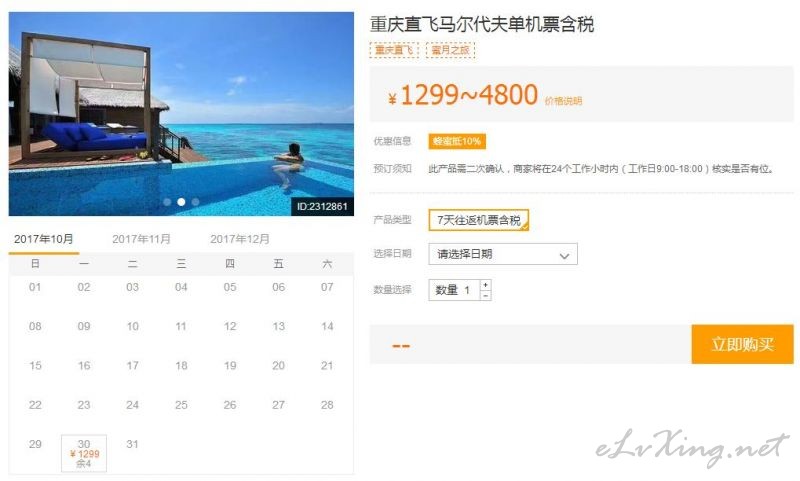The width and height of the screenshot is (800, 481).
Task: Open the 价格说明 price explanation link
Action: click(x=563, y=101)
